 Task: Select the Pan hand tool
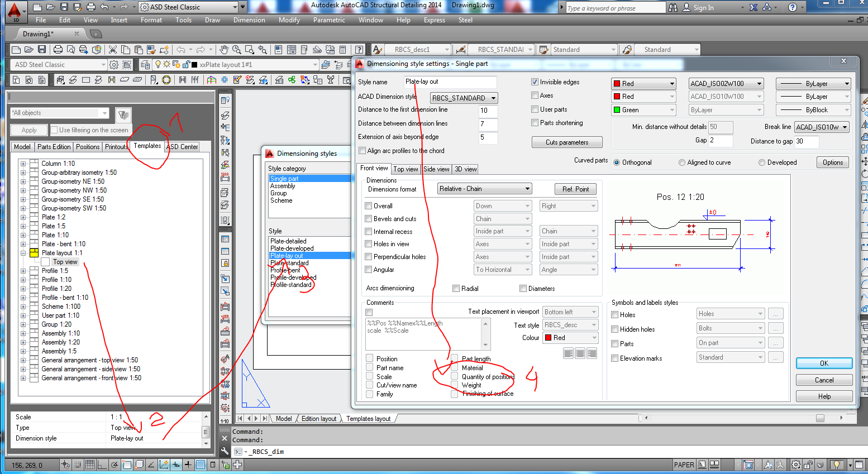(x=224, y=50)
